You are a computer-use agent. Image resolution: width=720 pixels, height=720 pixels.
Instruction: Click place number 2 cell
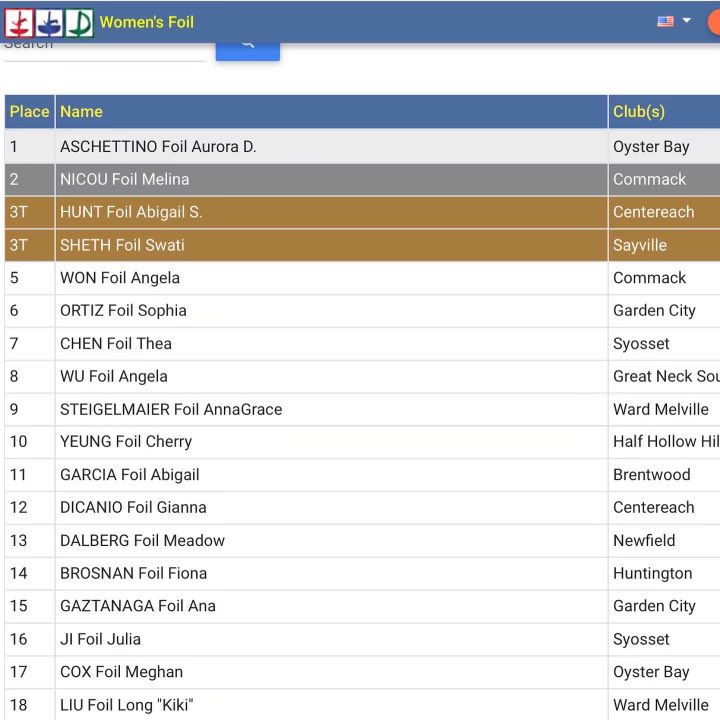(29, 179)
